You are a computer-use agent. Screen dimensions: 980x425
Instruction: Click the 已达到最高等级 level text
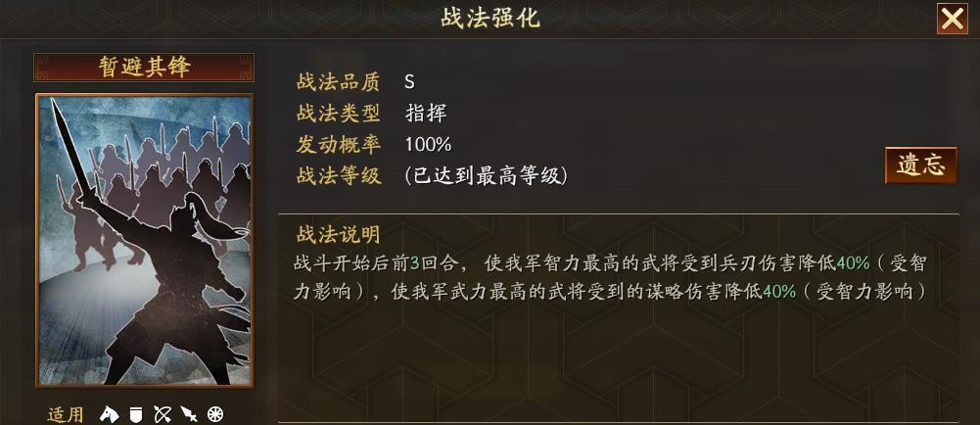tap(486, 175)
